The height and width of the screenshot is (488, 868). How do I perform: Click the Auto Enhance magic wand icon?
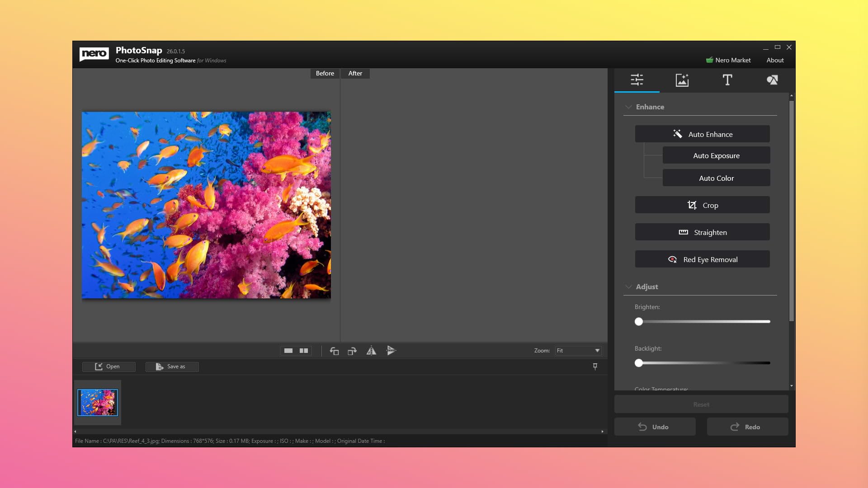coord(677,134)
